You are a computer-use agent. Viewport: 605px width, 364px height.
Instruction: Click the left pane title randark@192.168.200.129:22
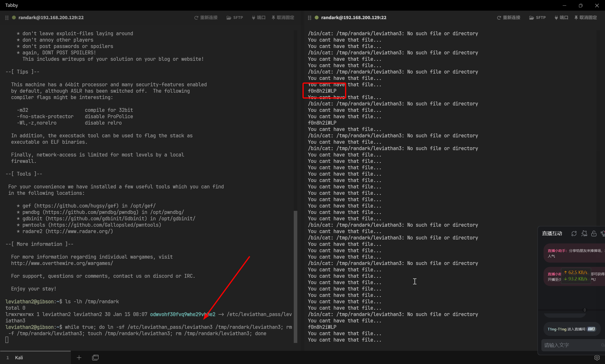[x=51, y=18]
